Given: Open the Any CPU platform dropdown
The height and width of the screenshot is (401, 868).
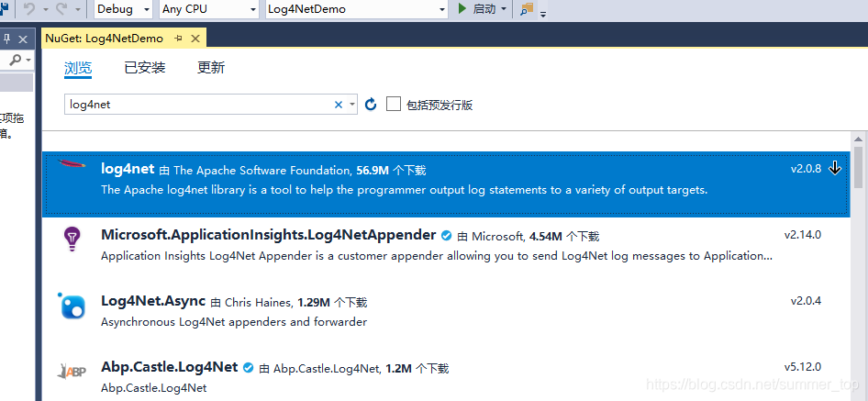Looking at the screenshot, I should [209, 9].
